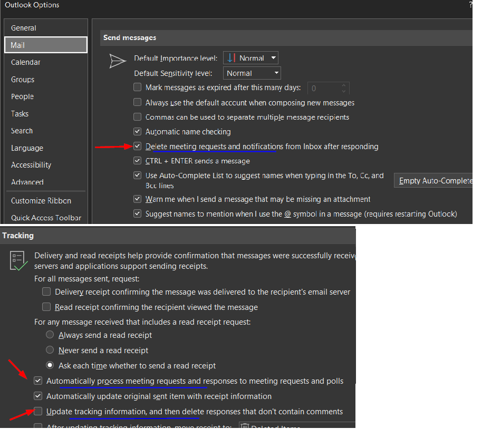
Task: Uncheck Suggest names when using @ symbol
Action: [x=138, y=213]
